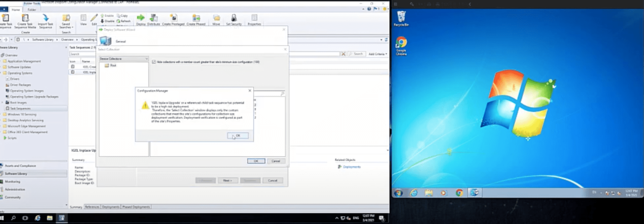Click the View ribbon icon
The height and width of the screenshot is (224, 644).
83,20
